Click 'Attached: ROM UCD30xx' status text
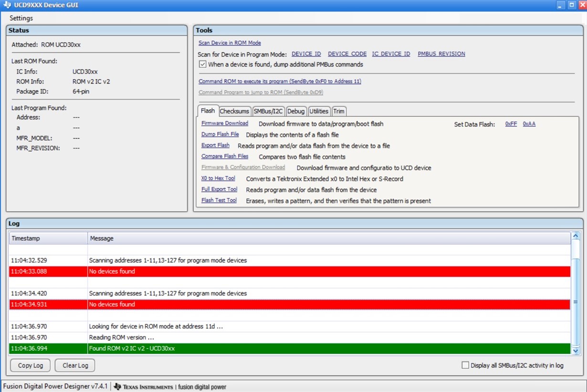The height and width of the screenshot is (392, 587). (46, 44)
